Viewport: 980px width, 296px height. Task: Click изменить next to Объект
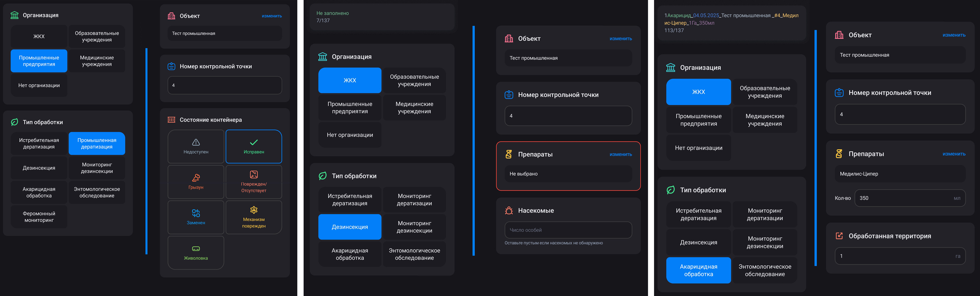(x=272, y=16)
